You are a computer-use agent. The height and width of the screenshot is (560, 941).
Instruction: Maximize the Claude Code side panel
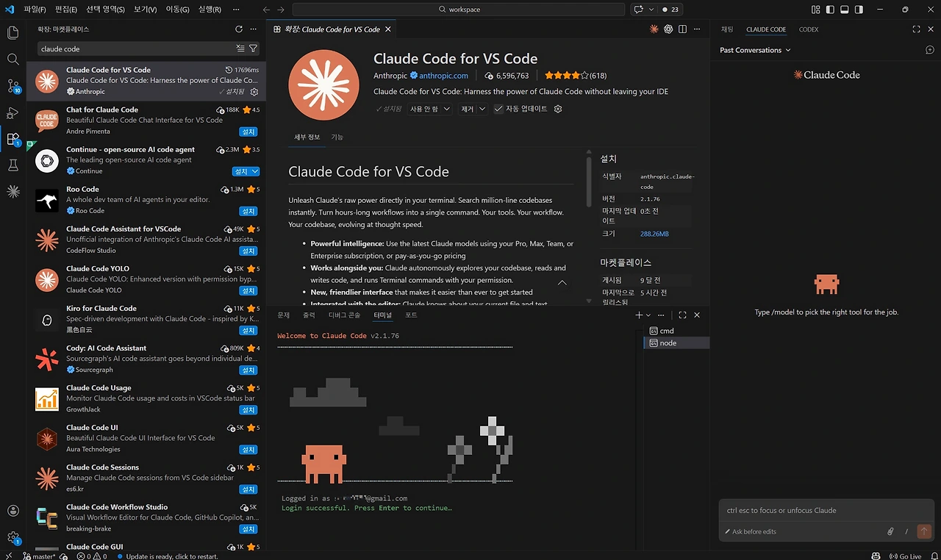tap(916, 29)
